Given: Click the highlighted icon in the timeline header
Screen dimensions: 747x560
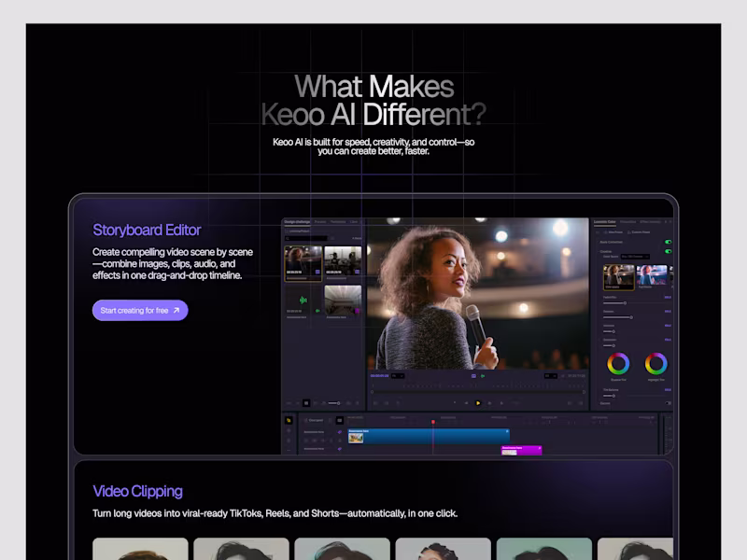Looking at the screenshot, I should click(x=340, y=421).
